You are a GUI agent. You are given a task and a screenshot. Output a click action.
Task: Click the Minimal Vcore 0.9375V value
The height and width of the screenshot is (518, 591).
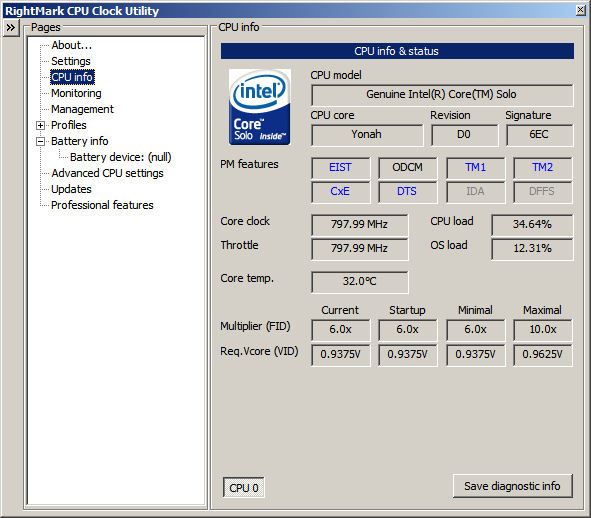475,355
